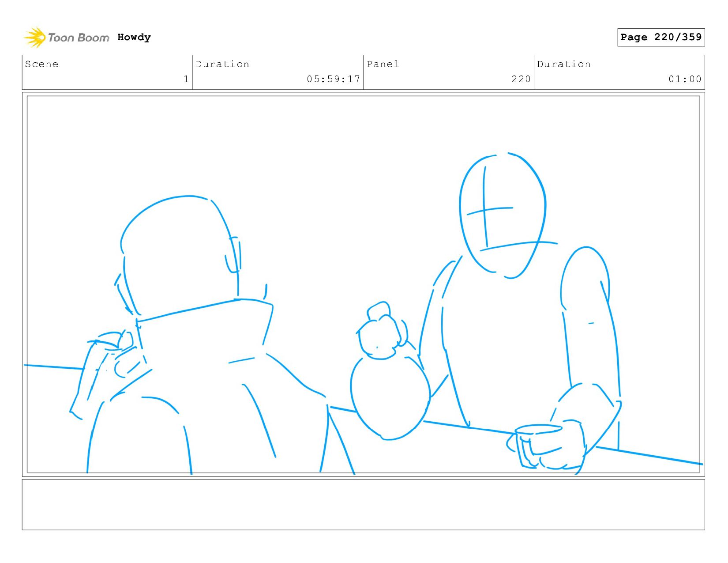Viewport: 728px width, 563px height.
Task: Click the scene number value '1'
Action: pyautogui.click(x=186, y=79)
